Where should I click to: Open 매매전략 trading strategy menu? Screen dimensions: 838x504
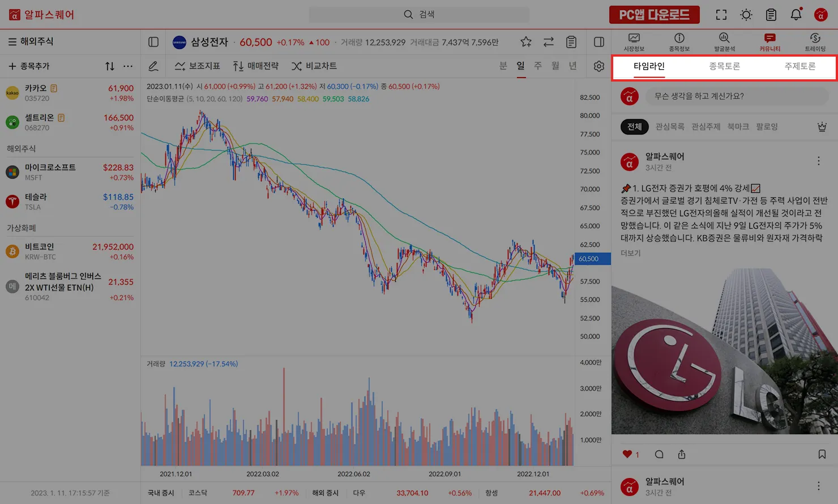[256, 66]
